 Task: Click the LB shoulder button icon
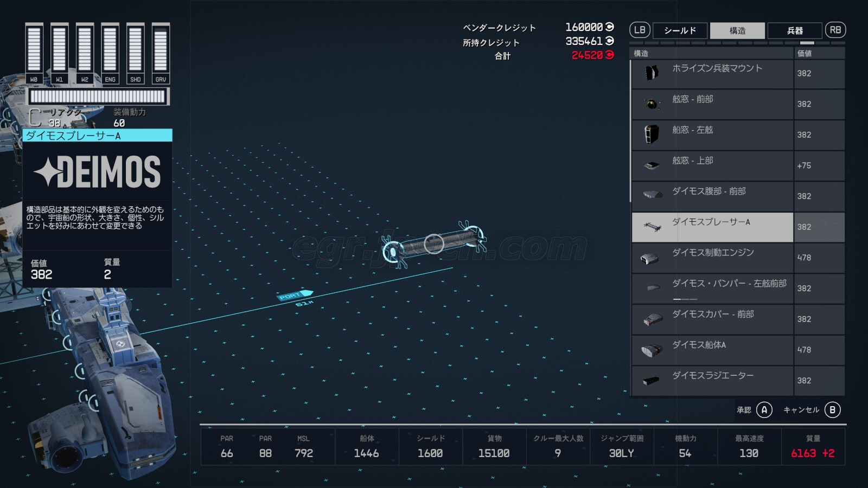(640, 30)
